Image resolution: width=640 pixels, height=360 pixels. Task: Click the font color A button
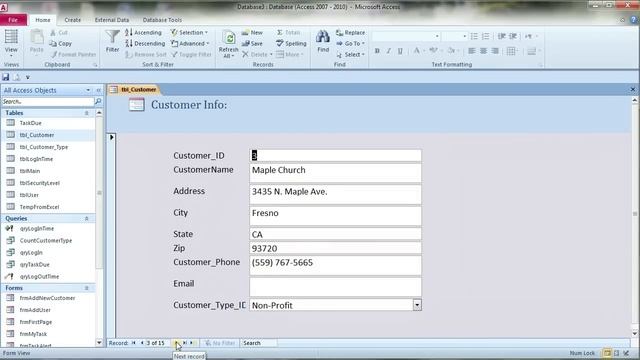pyautogui.click(x=416, y=51)
